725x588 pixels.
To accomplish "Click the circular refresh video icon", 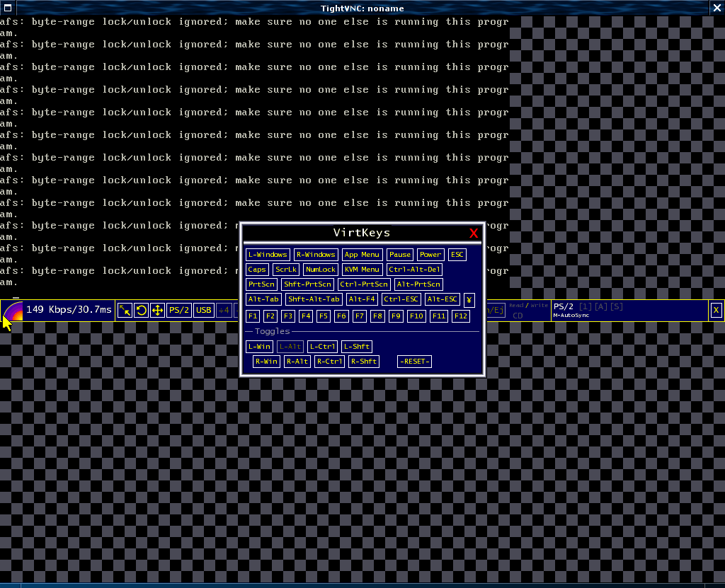I will pyautogui.click(x=141, y=310).
